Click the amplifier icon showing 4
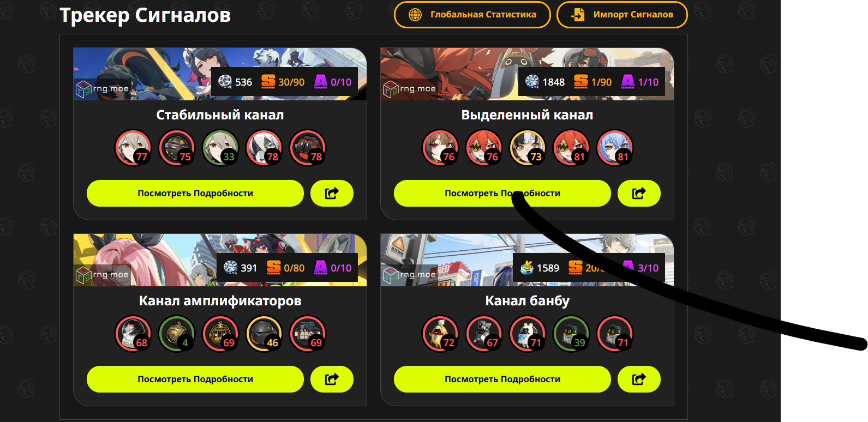 [x=177, y=334]
